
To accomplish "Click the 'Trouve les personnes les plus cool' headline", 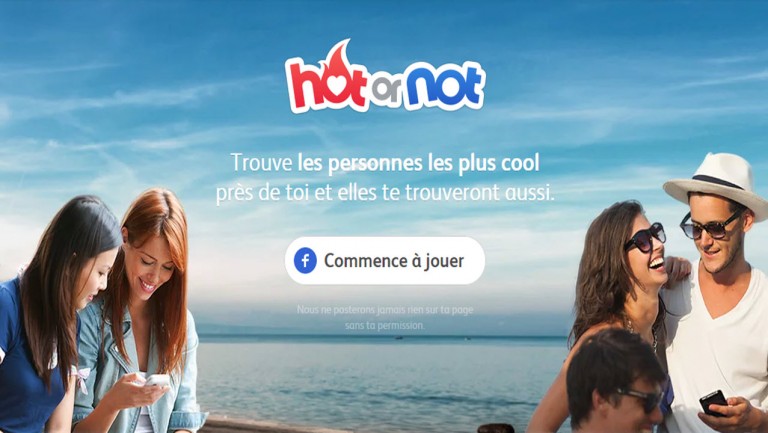I will coord(385,163).
